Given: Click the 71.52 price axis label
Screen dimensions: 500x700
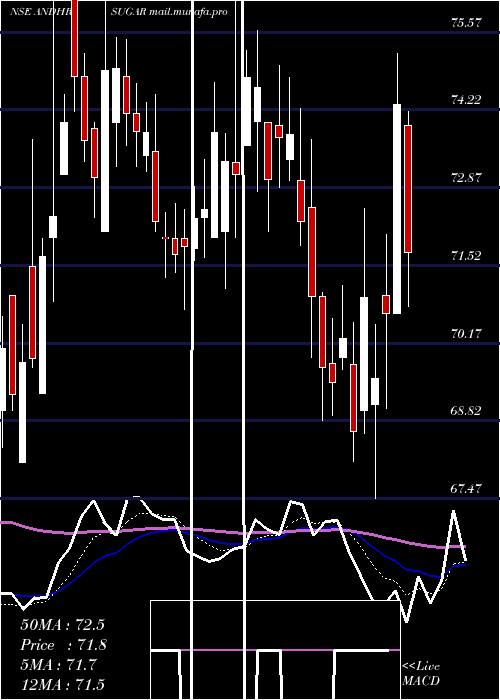Looking at the screenshot, I should click(x=466, y=255).
